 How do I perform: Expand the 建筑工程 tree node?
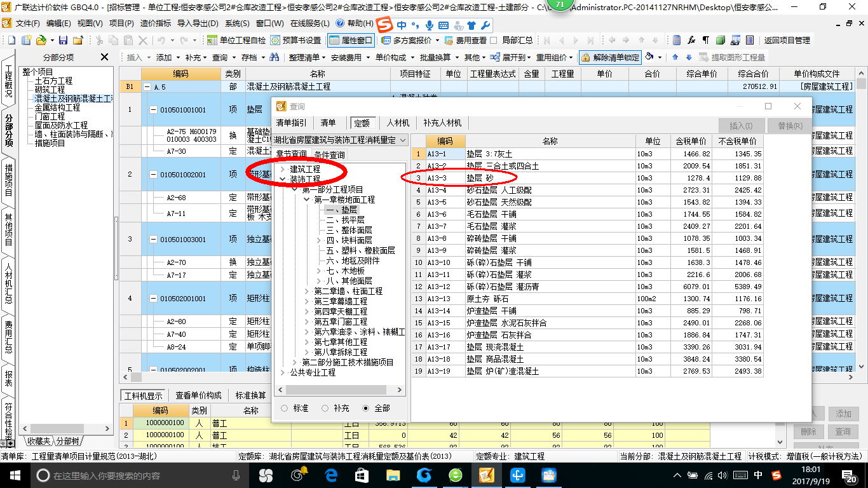pos(283,170)
